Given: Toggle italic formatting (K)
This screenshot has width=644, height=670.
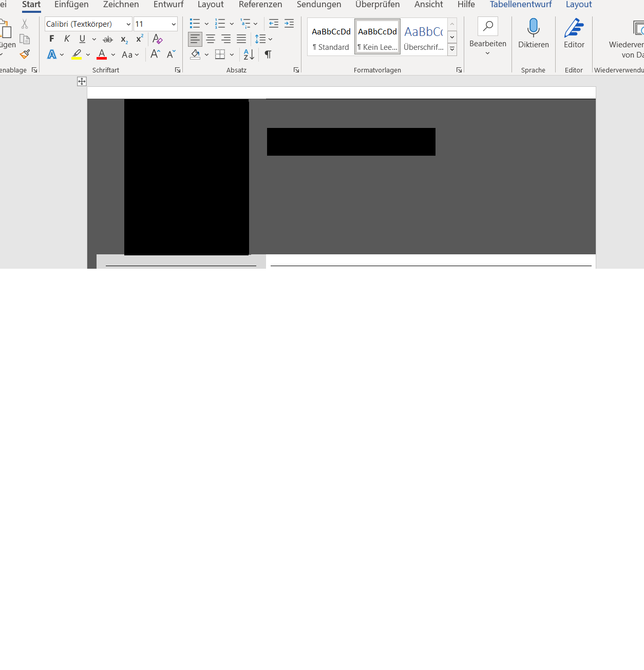Looking at the screenshot, I should pyautogui.click(x=67, y=39).
